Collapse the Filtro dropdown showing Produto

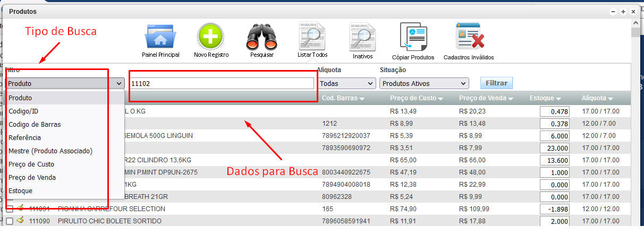coord(65,83)
